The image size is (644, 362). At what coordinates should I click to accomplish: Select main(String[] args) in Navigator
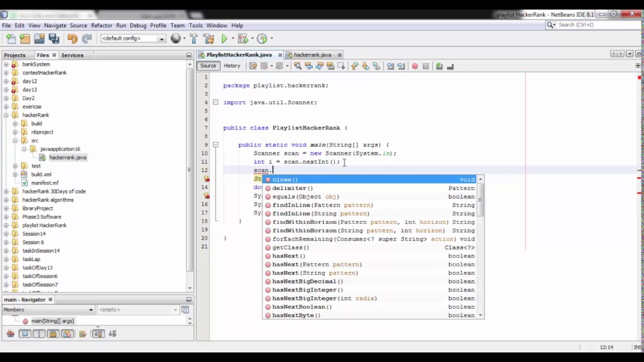[x=52, y=321]
